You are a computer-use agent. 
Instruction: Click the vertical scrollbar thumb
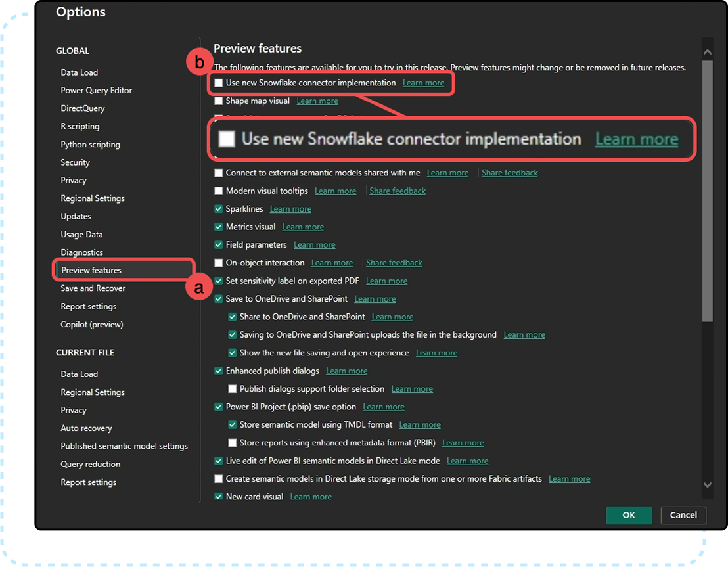(707, 191)
